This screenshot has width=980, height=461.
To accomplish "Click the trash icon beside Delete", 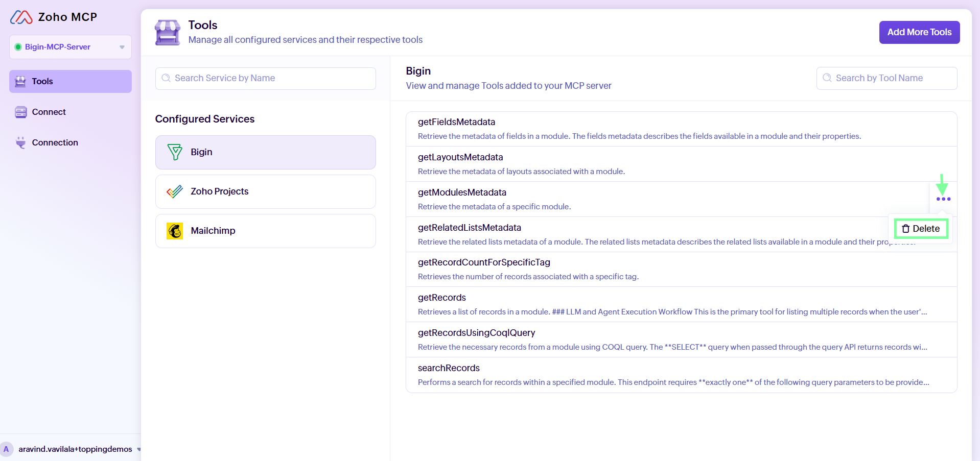I will click(906, 229).
